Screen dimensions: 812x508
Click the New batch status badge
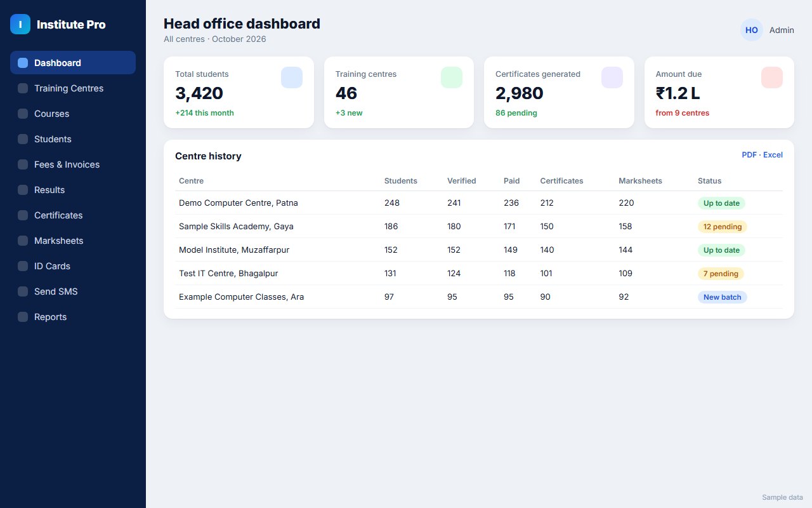point(723,297)
